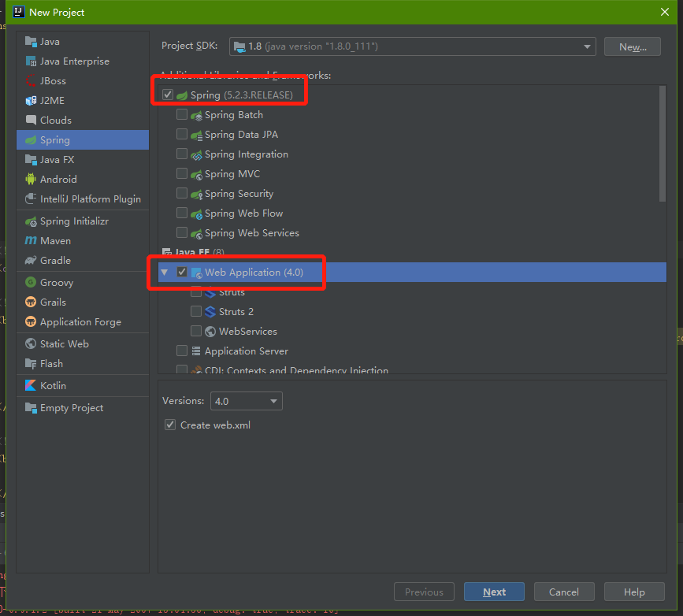
Task: Click the Java project type icon
Action: (31, 42)
